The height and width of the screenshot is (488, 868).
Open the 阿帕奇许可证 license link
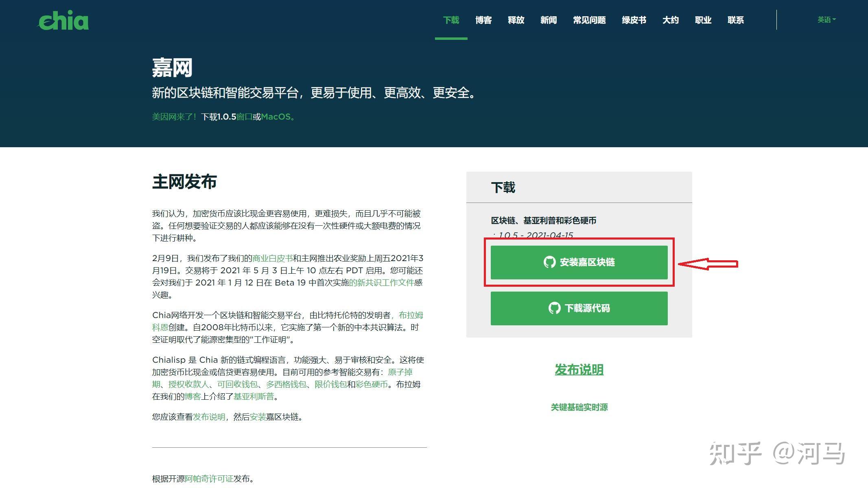pos(209,479)
